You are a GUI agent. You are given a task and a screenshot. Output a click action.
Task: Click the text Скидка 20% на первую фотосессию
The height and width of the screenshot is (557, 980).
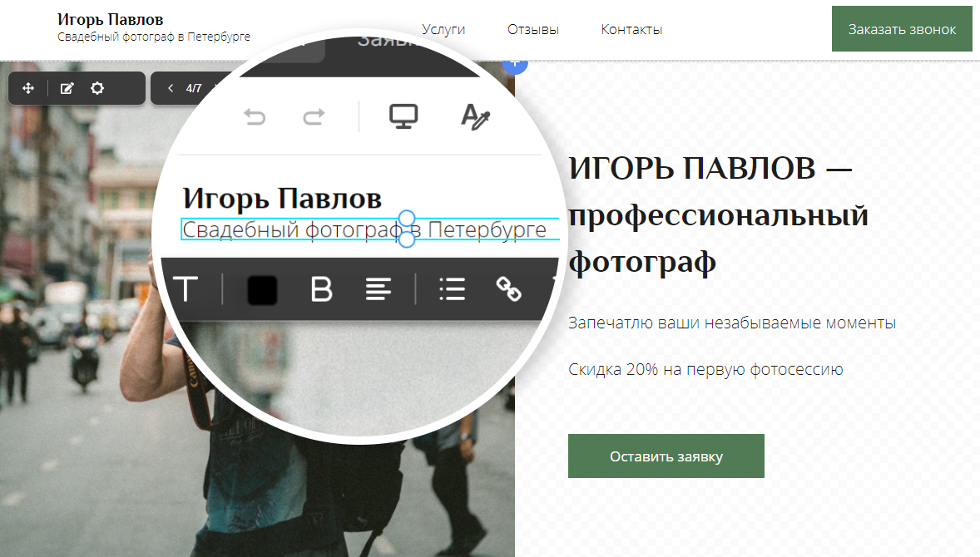point(705,369)
